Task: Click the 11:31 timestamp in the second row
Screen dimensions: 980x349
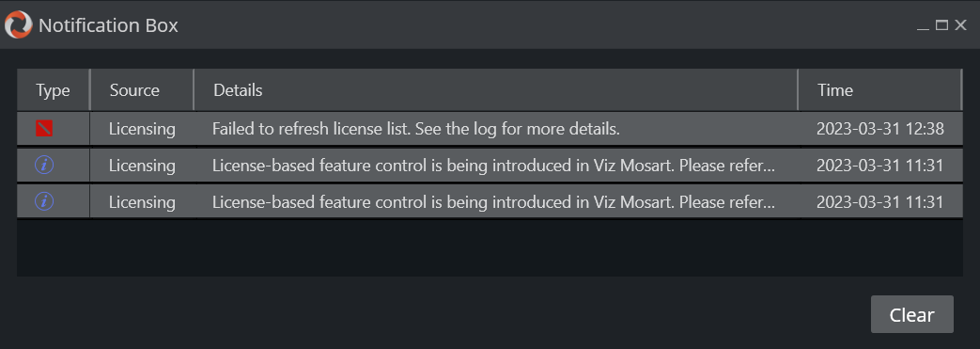Action: tap(880, 166)
